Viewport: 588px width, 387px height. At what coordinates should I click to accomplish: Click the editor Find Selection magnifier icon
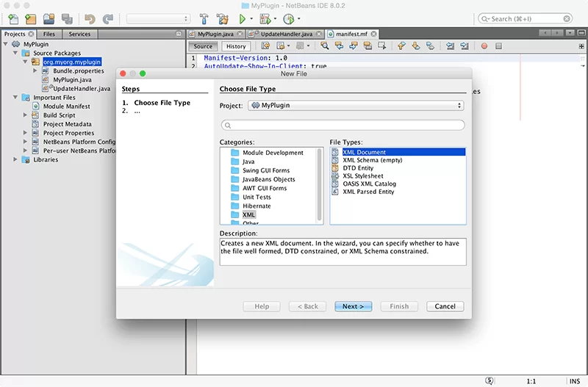325,46
